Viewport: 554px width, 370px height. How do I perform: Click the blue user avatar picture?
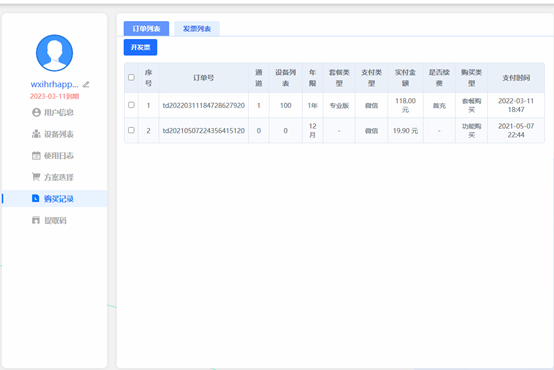coord(54,53)
